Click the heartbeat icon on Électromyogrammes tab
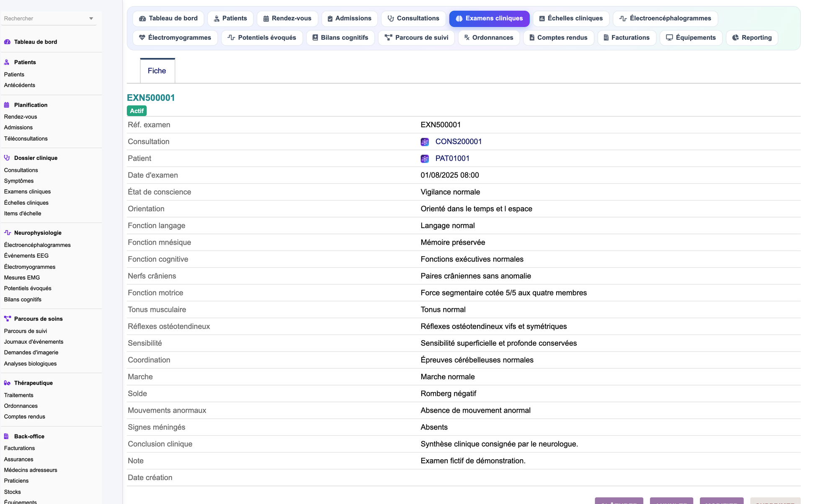 [142, 38]
